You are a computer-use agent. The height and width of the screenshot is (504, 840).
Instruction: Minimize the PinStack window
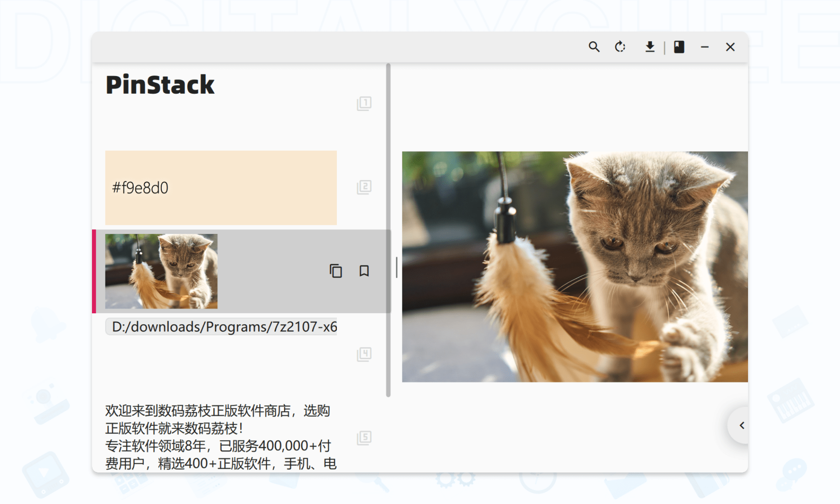(705, 47)
